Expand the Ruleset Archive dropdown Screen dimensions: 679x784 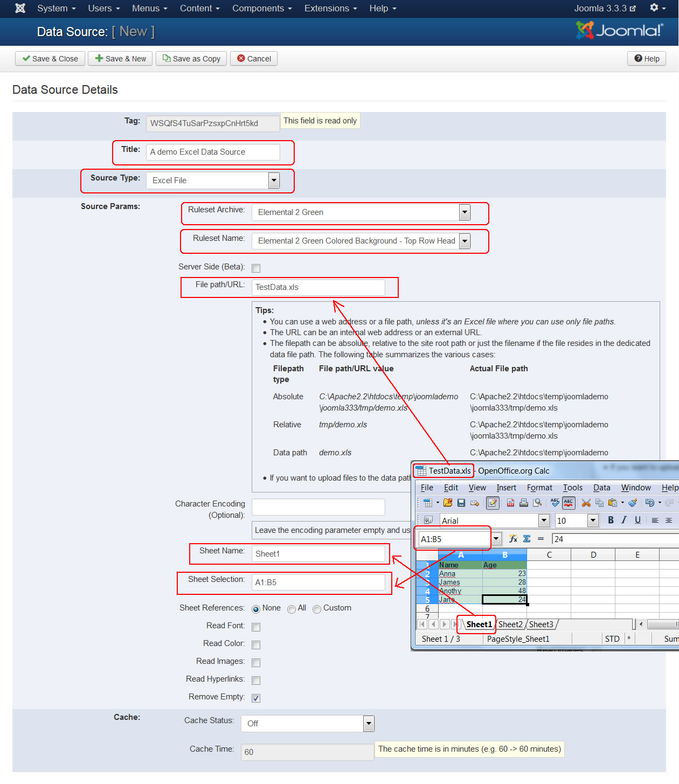(465, 212)
